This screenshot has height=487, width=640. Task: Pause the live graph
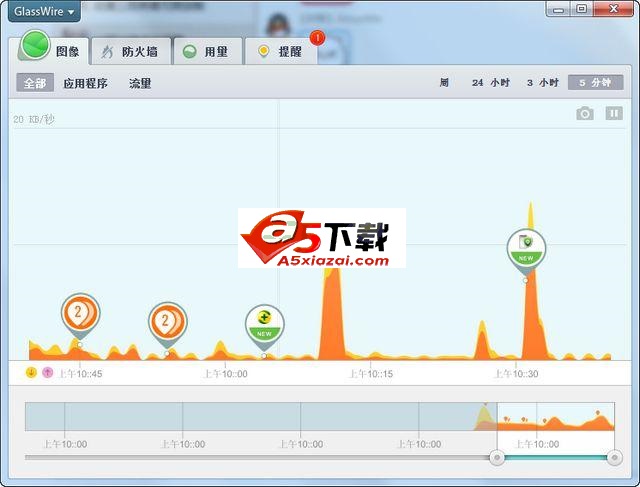[x=614, y=113]
